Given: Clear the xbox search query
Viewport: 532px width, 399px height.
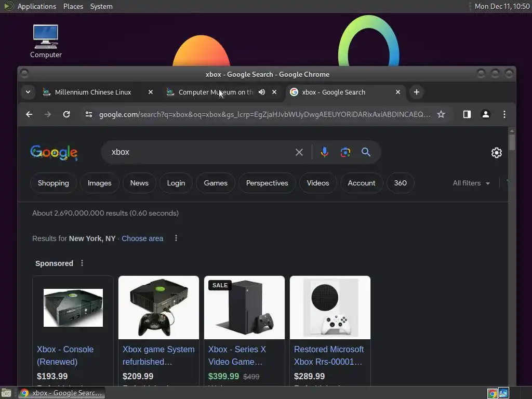Looking at the screenshot, I should tap(299, 152).
